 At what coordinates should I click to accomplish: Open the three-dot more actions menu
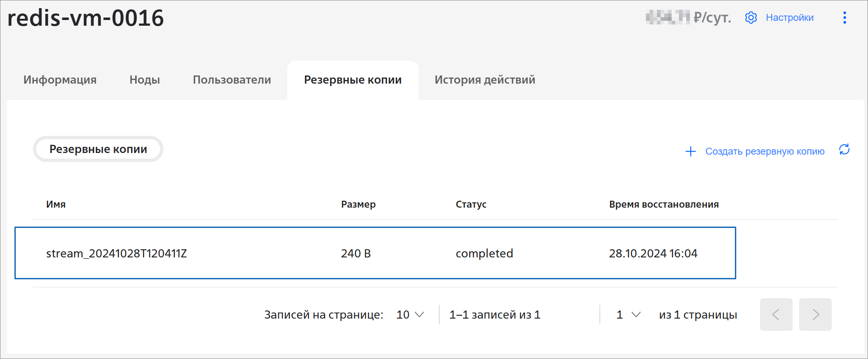844,18
